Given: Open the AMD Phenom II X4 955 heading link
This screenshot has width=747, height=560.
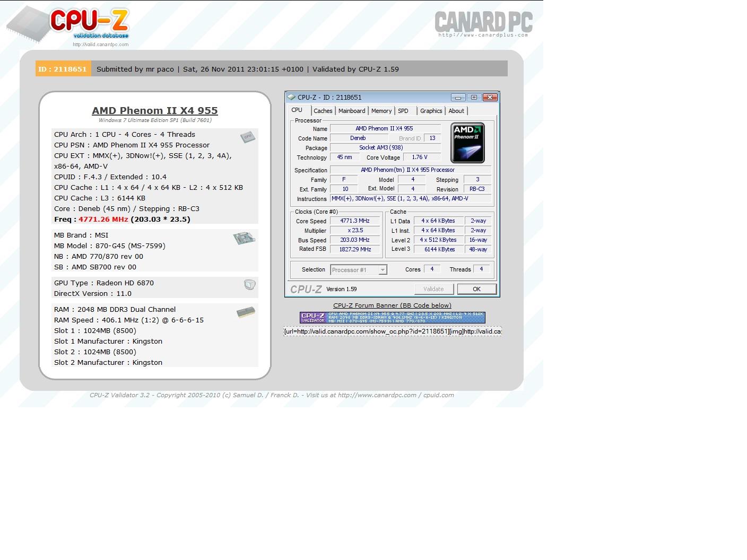Looking at the screenshot, I should (x=155, y=110).
